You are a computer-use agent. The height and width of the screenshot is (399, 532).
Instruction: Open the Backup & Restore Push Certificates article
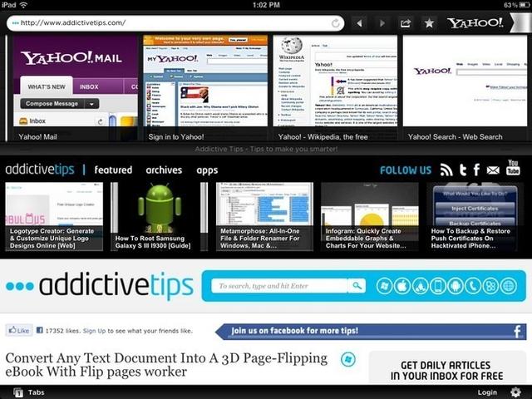pyautogui.click(x=475, y=216)
